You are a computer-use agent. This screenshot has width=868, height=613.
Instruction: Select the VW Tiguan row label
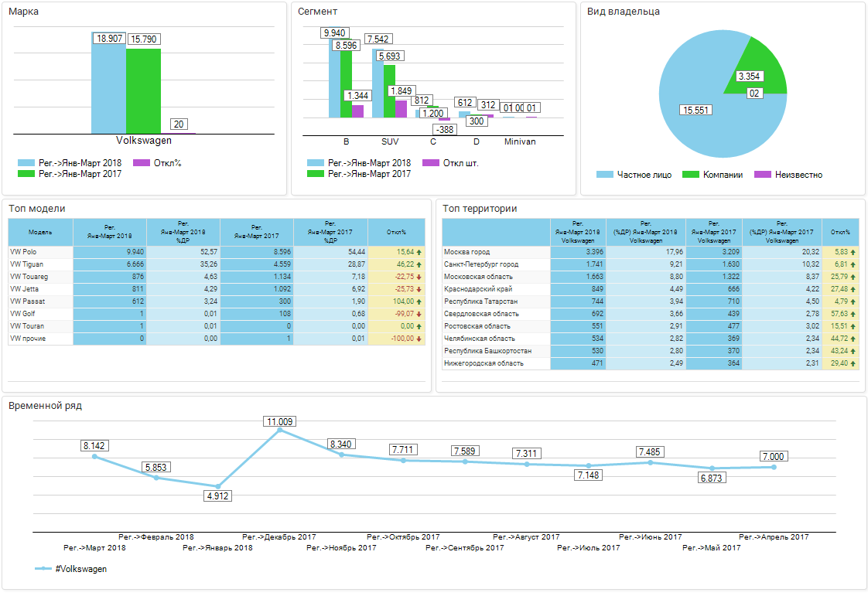(x=26, y=264)
